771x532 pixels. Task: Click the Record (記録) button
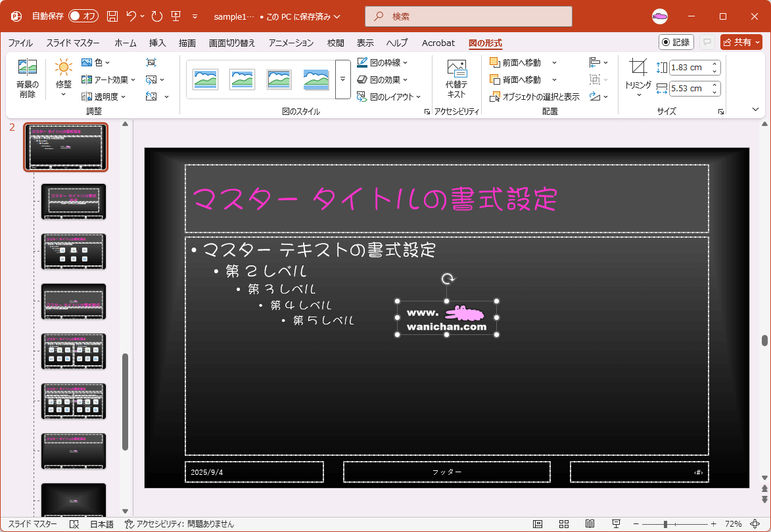tap(676, 42)
